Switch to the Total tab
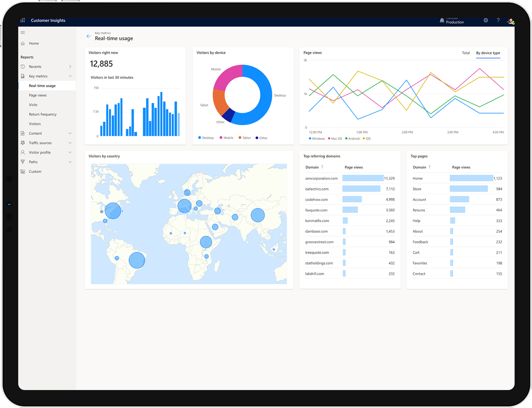The width and height of the screenshot is (532, 408). (466, 53)
